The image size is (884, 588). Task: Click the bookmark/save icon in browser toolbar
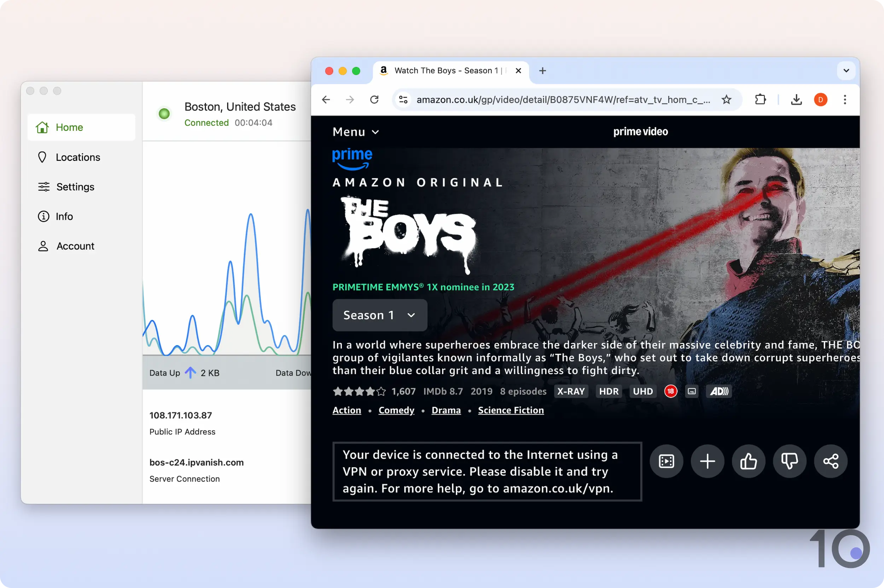tap(727, 99)
